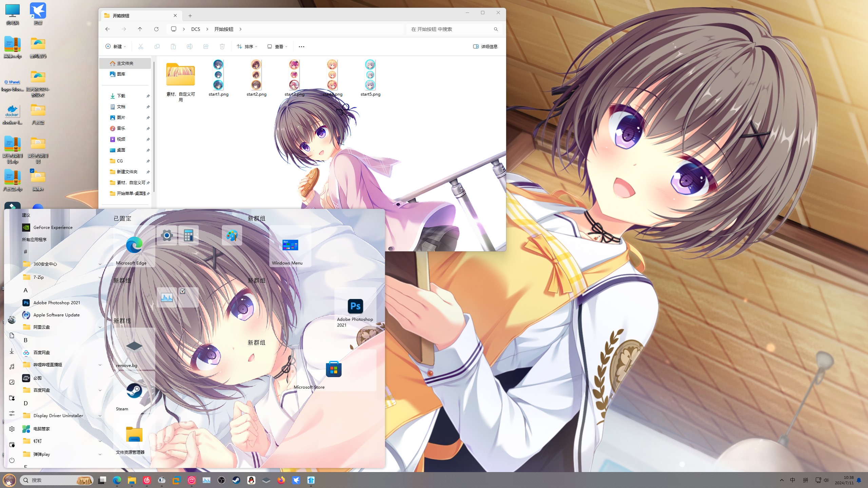
Task: Click the Firefox taskbar icon
Action: pyautogui.click(x=281, y=480)
